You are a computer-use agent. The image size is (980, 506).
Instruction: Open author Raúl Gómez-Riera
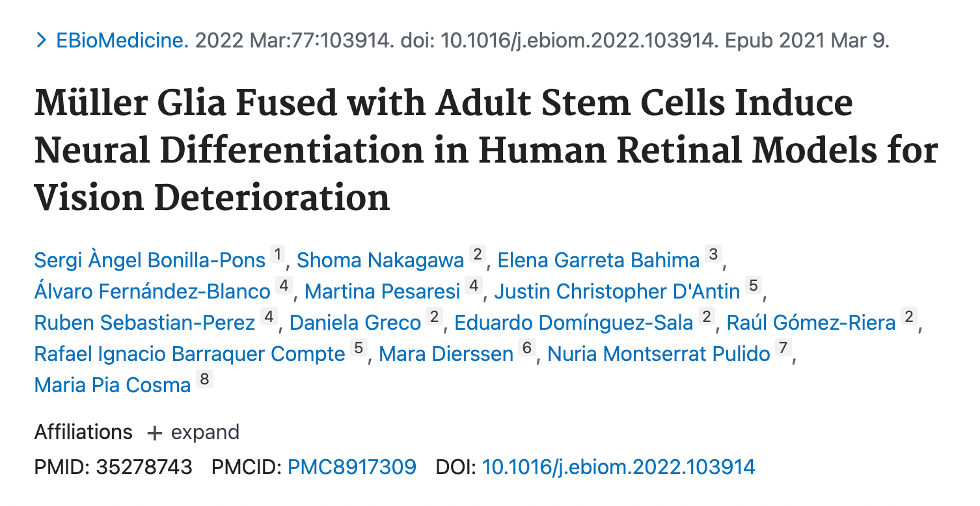[811, 323]
